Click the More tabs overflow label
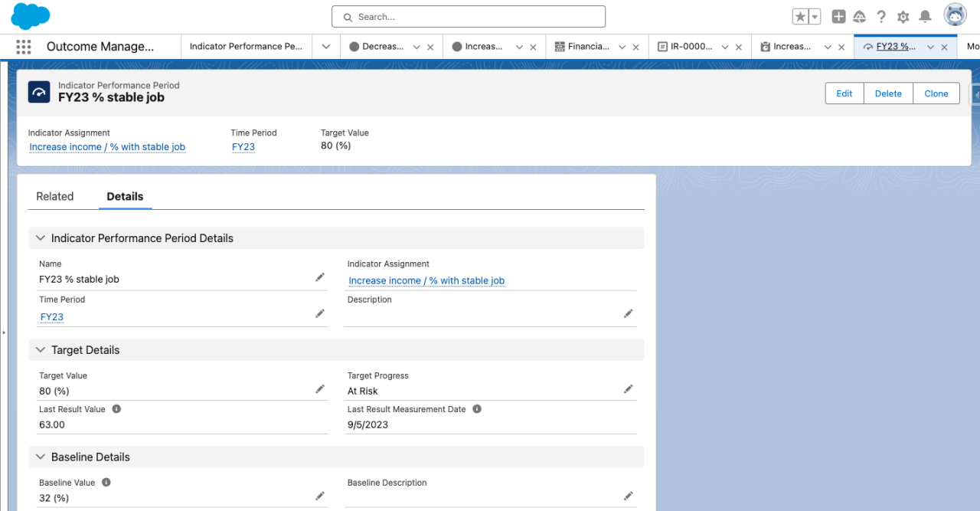 tap(972, 47)
